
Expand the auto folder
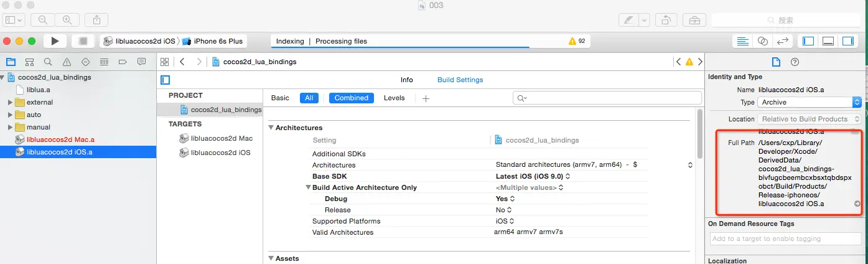click(x=10, y=115)
